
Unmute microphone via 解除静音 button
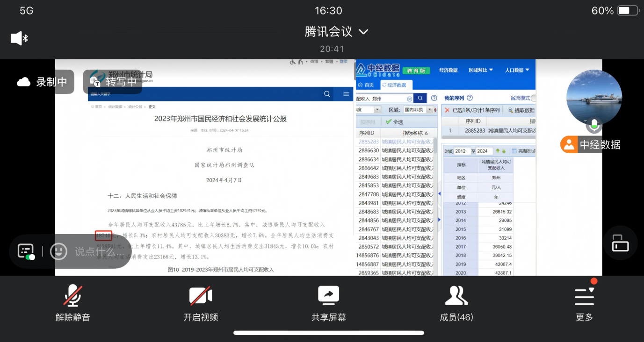click(72, 304)
